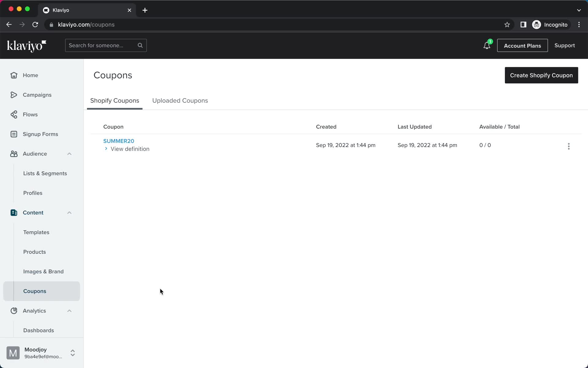The image size is (588, 368).
Task: Click the Moodjoy account expander
Action: (x=72, y=353)
